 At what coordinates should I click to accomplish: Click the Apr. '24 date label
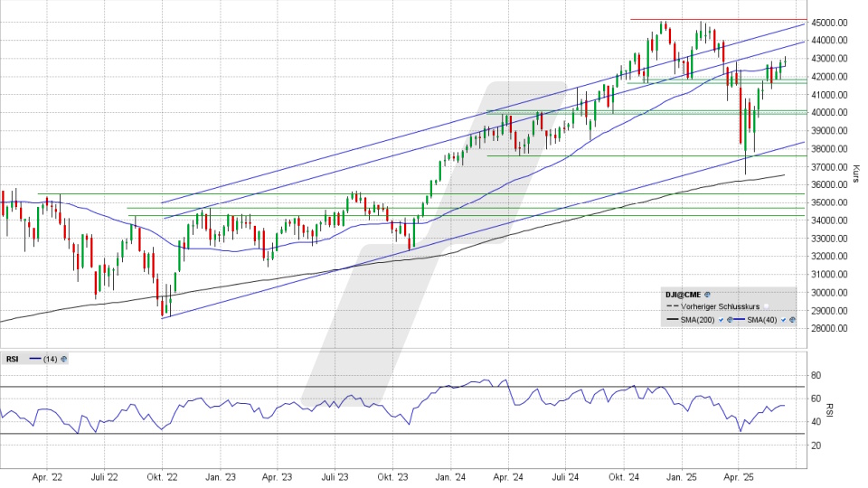tap(508, 477)
